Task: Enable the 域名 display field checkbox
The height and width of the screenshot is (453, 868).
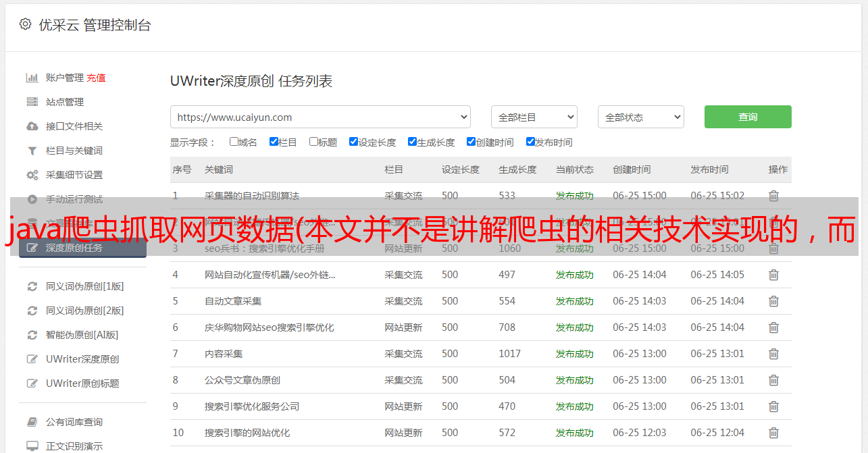Action: [x=234, y=142]
